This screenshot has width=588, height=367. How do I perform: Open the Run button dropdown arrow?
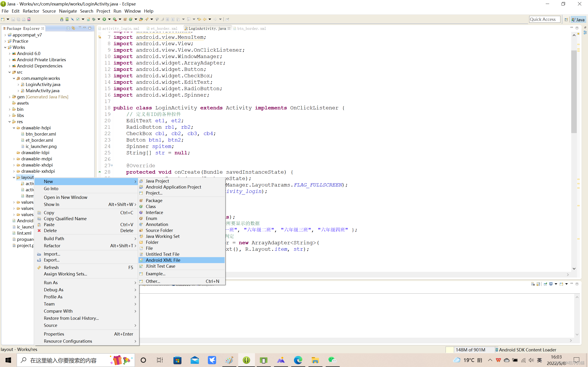pos(109,19)
